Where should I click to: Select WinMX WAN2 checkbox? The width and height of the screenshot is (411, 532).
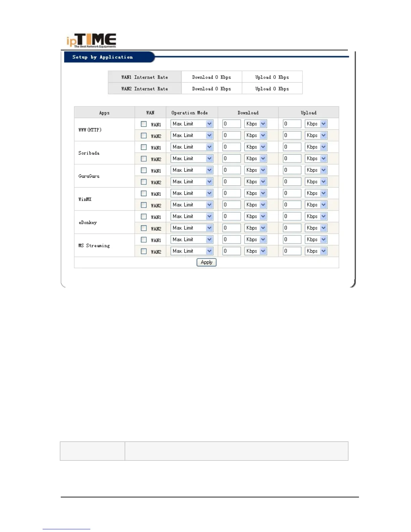click(x=144, y=205)
